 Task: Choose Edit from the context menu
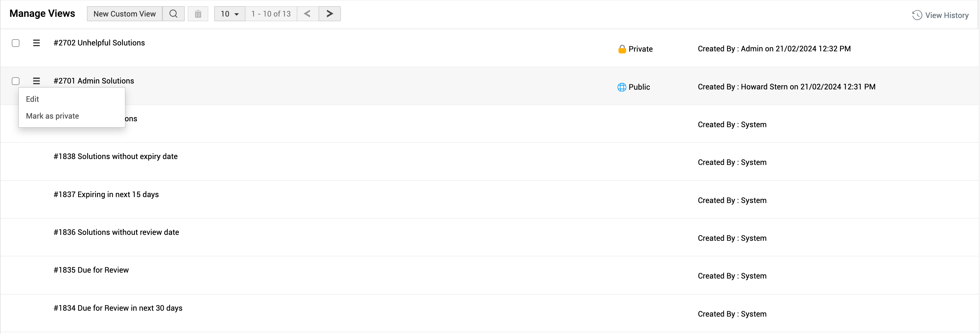(x=32, y=99)
